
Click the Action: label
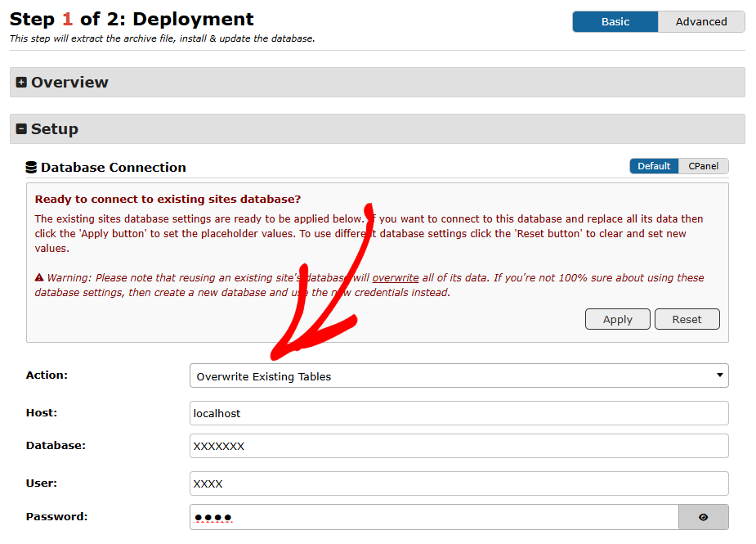(x=47, y=375)
